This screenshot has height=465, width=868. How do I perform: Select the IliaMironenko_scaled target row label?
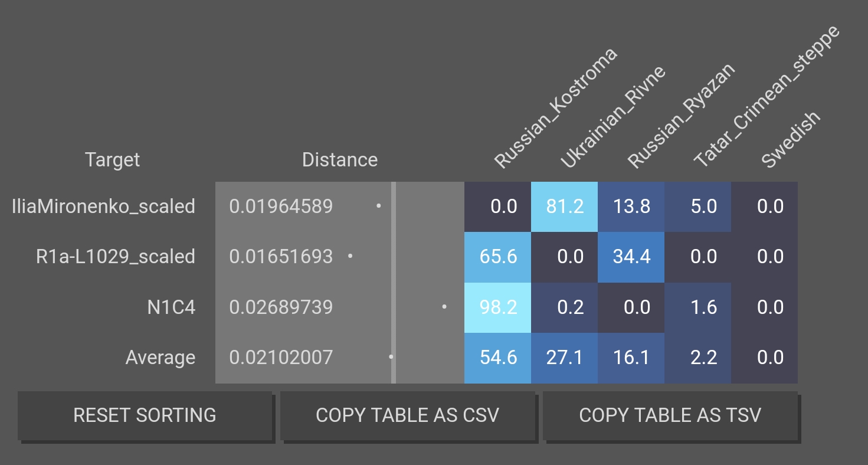[x=103, y=207]
